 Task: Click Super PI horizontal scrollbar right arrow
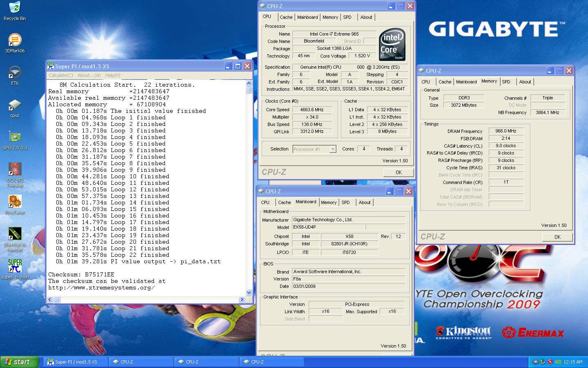243,299
